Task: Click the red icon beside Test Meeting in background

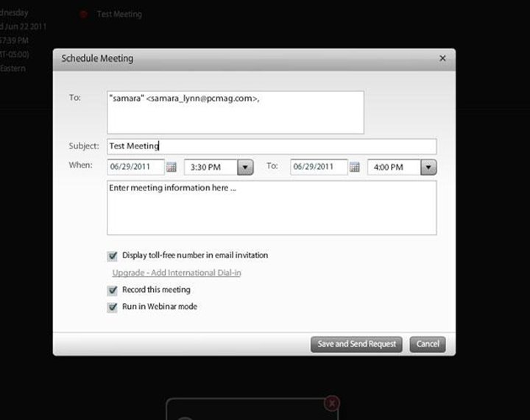Action: pyautogui.click(x=84, y=14)
